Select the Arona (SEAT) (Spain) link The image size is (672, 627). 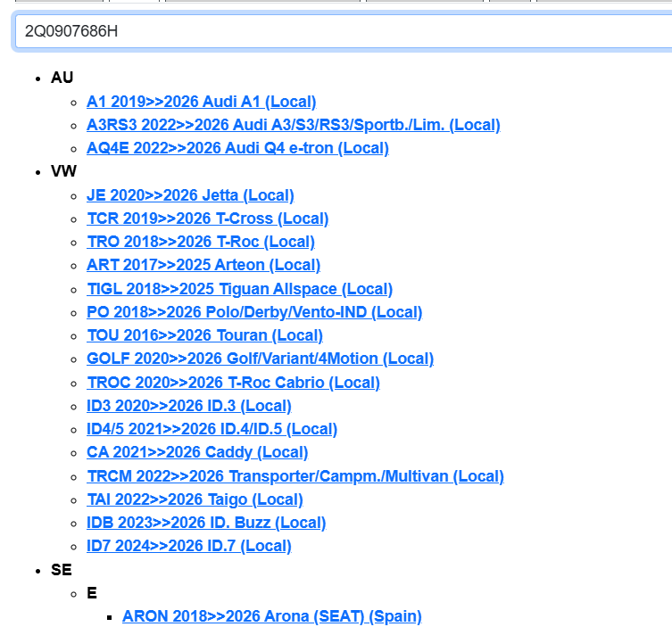[x=271, y=616]
